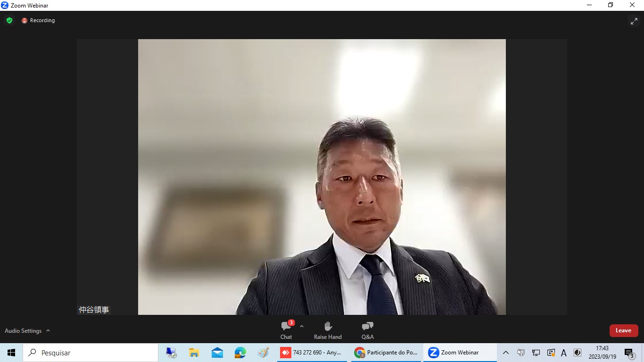This screenshot has height=362, width=644.
Task: Switch to Chrome Participante taskbar window
Action: [x=387, y=353]
